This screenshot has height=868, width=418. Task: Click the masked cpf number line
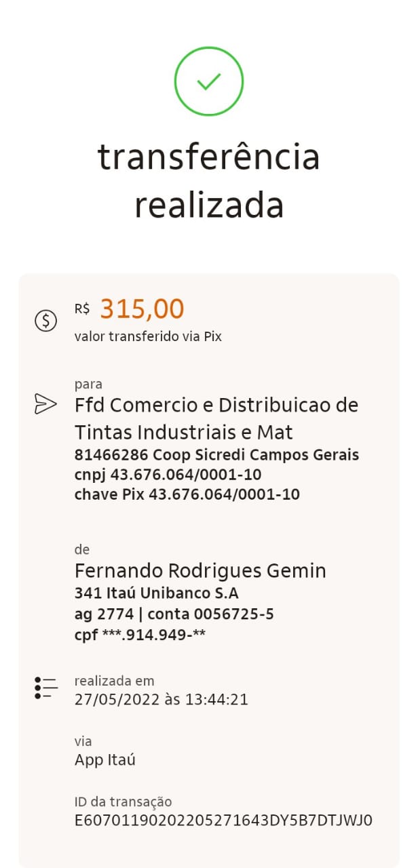tap(140, 635)
